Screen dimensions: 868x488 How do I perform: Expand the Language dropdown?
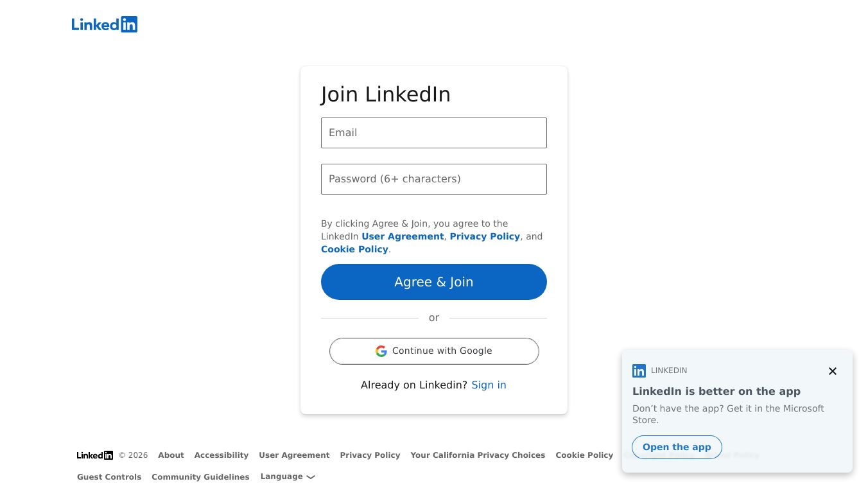point(288,476)
